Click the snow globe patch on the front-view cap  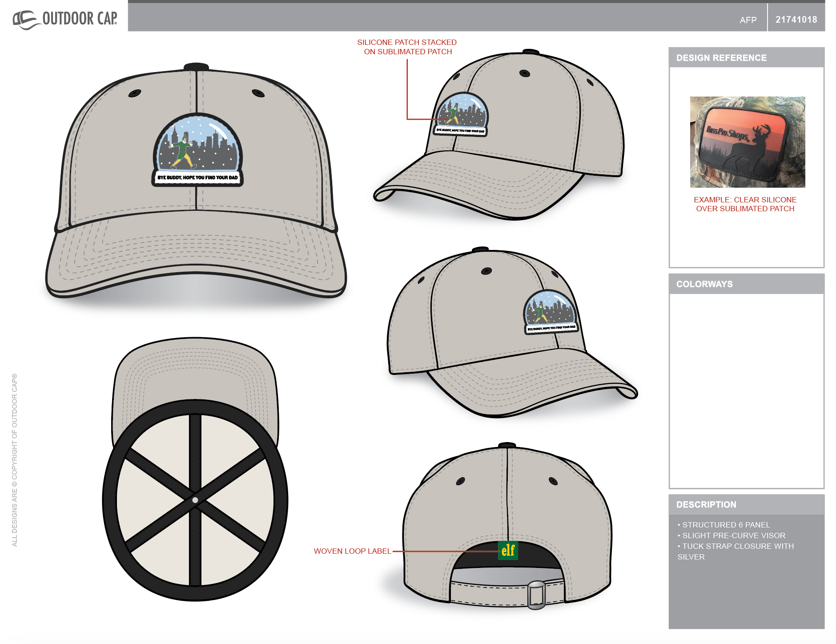click(x=197, y=150)
